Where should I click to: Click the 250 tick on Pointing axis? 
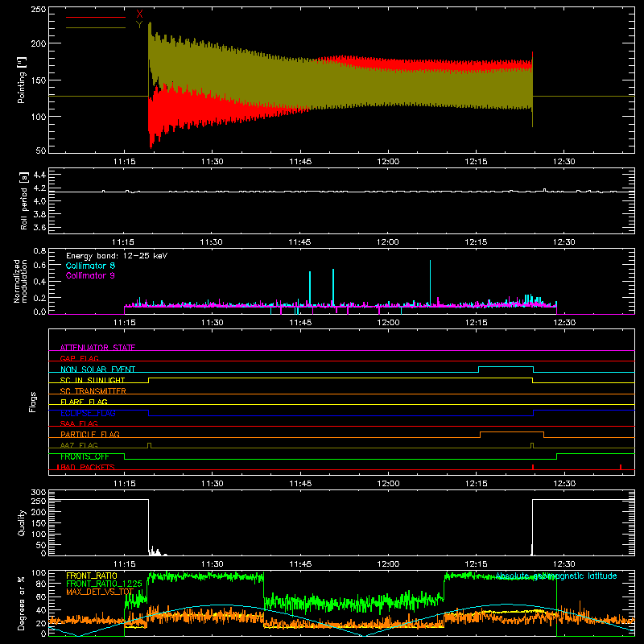point(39,9)
